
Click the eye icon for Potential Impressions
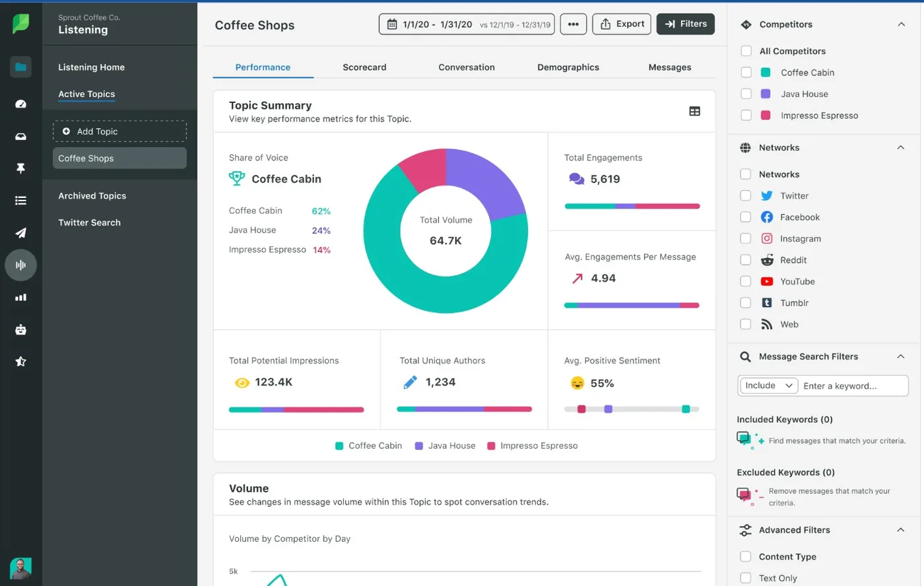click(x=242, y=382)
